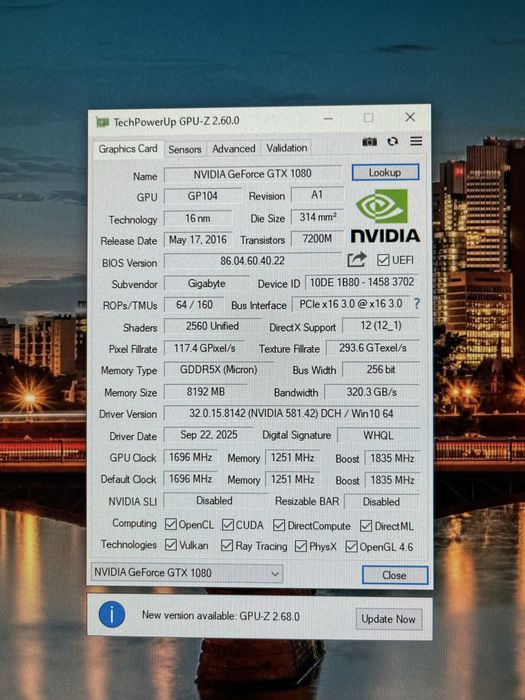Screen dimensions: 525x700
Task: Click the GPU Clock field 1696 MHz
Action: 191,457
